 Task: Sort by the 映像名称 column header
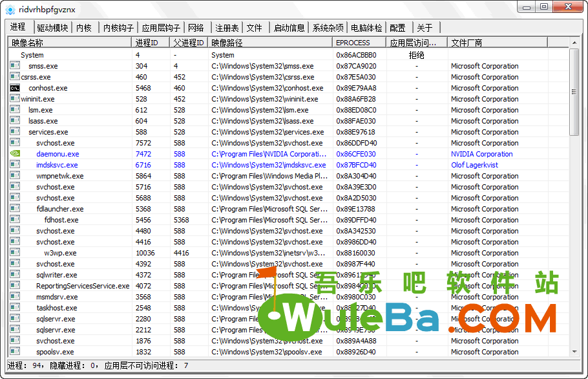[x=70, y=43]
